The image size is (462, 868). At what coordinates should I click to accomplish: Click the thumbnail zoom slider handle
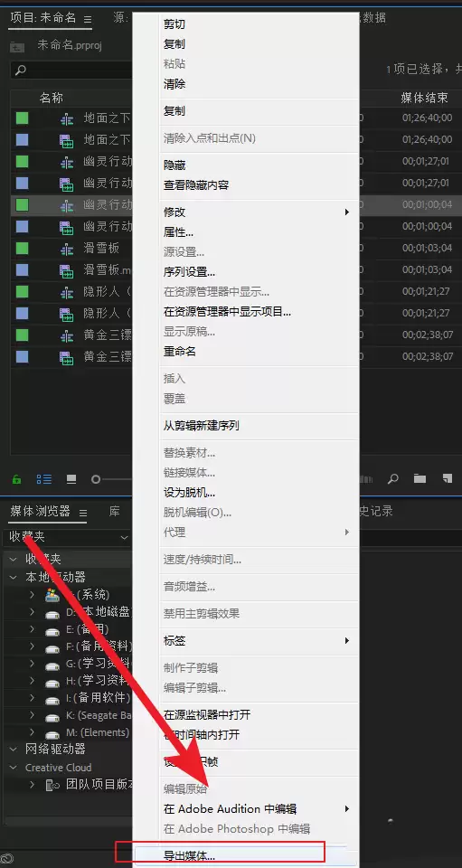(x=96, y=479)
